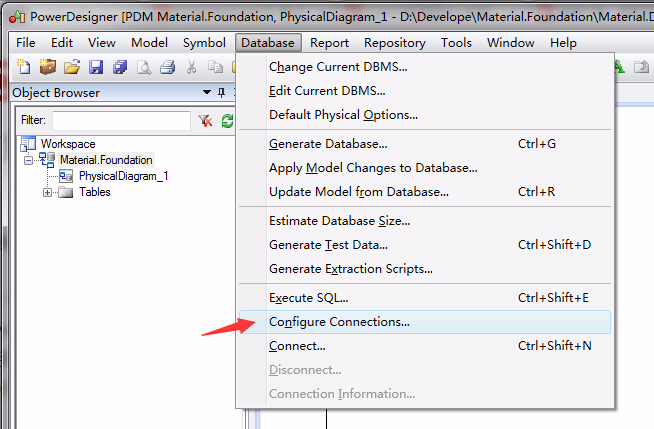This screenshot has height=429, width=654.
Task: Click the Save All toolbar icon
Action: (x=120, y=67)
